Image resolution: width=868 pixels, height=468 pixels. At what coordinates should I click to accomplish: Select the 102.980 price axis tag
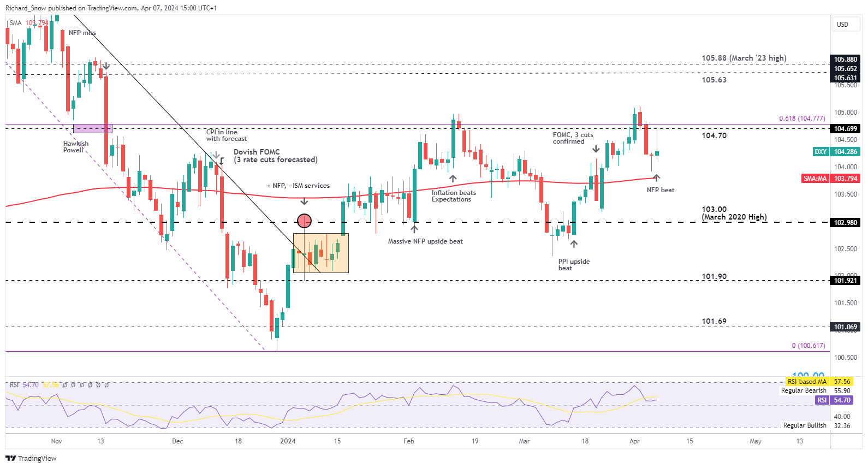846,223
